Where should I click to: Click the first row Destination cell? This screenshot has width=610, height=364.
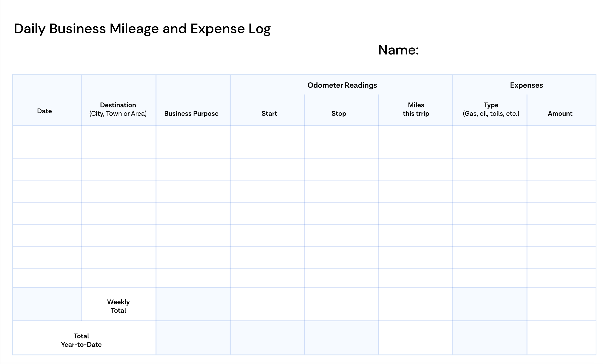[x=119, y=142]
